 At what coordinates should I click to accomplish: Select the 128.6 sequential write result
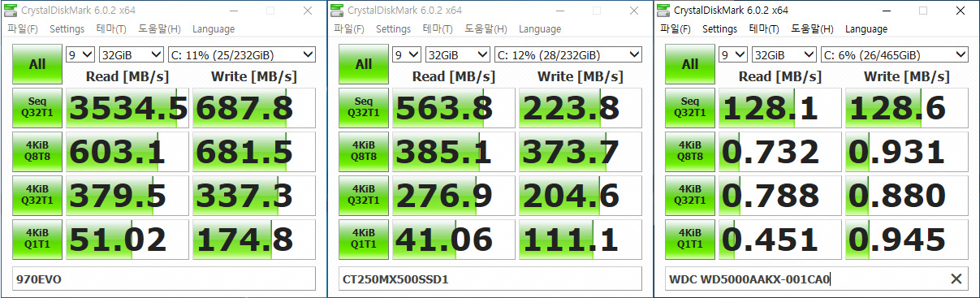point(906,107)
